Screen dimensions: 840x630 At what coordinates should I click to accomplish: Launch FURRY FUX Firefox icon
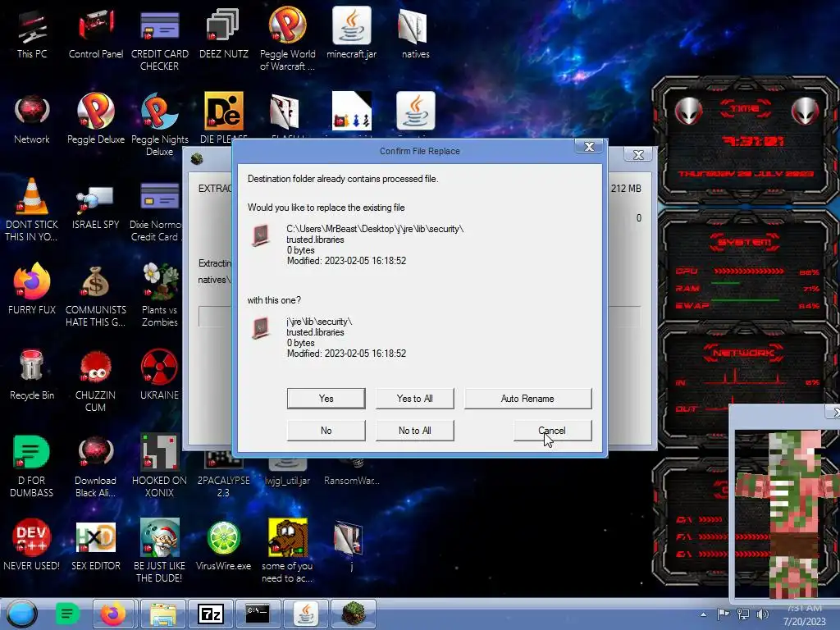tap(32, 288)
